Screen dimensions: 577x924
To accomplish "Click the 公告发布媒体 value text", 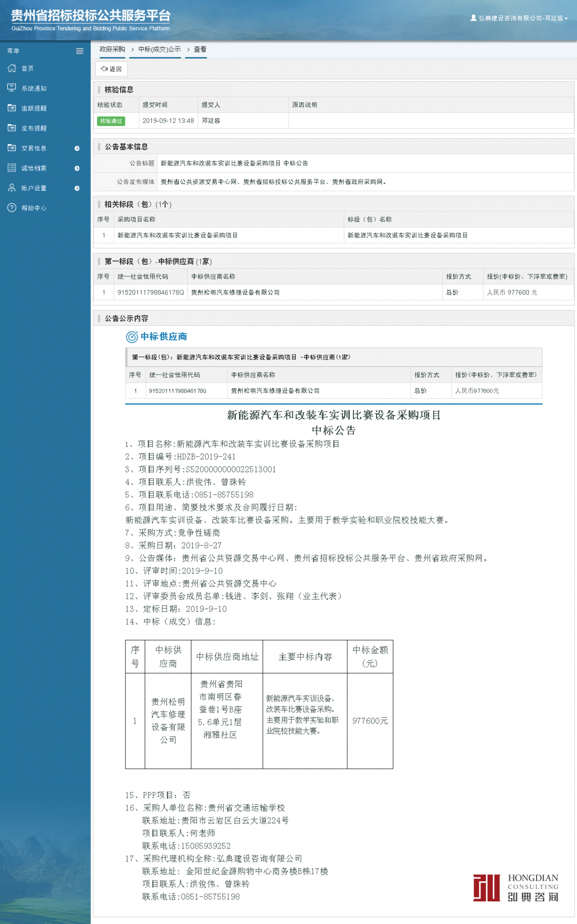I will click(x=275, y=182).
